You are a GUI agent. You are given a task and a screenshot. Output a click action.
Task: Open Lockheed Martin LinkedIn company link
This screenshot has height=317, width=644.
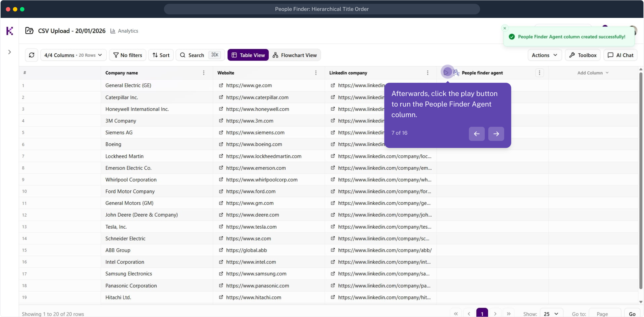point(385,156)
